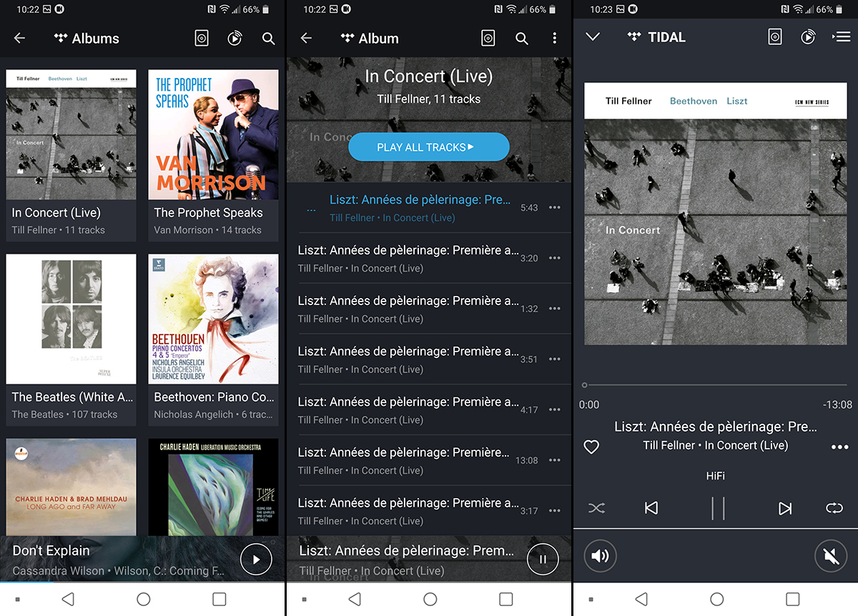Open Van Morrison • 14 tracks caption
858x616 pixels.
(x=207, y=230)
